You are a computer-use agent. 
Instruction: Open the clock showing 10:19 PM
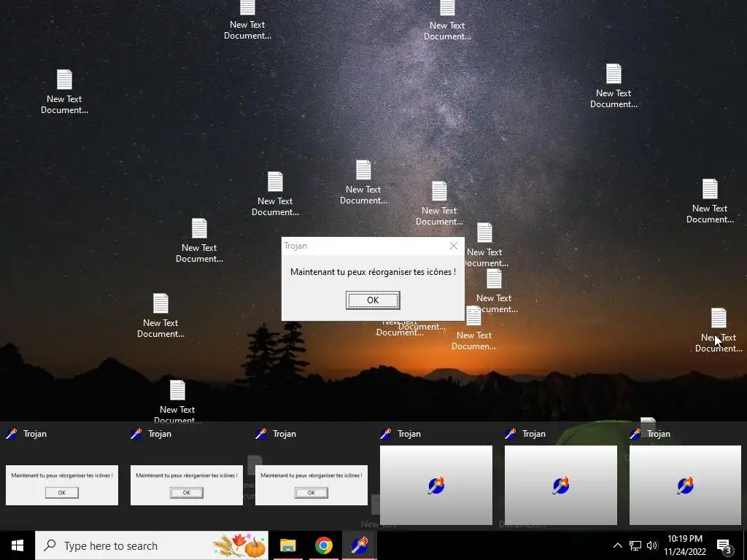click(685, 545)
